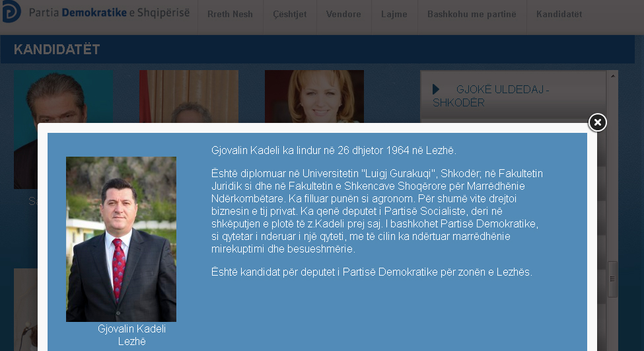Click Bashkohu me partinë link
Screen dimensions: 644x351
point(472,14)
